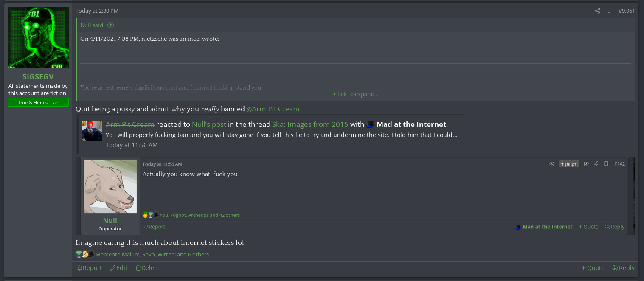The image size is (644, 281).
Task: Show reactions list 'You, Foghot, Archeops and 42 others'
Action: click(x=200, y=215)
